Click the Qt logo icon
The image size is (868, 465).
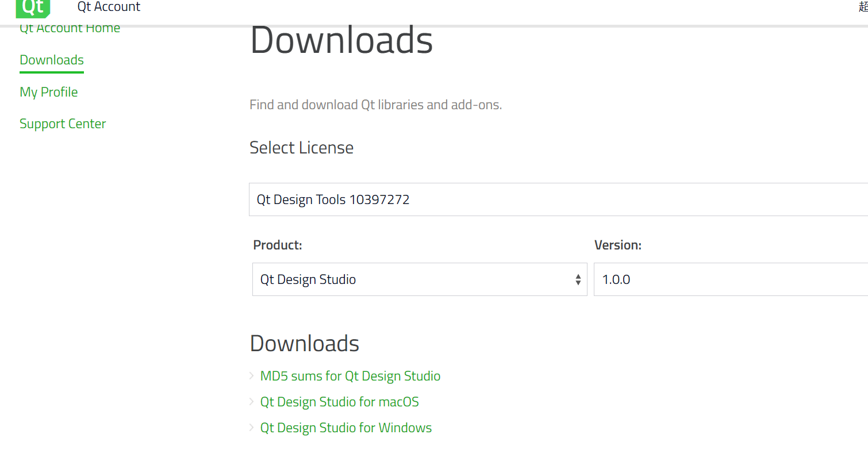[33, 8]
